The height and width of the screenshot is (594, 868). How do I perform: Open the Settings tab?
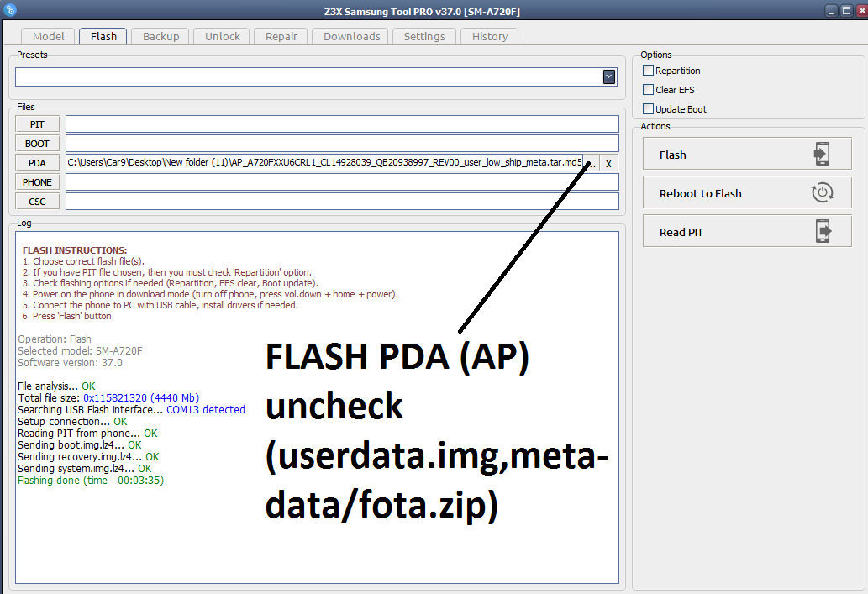click(424, 36)
